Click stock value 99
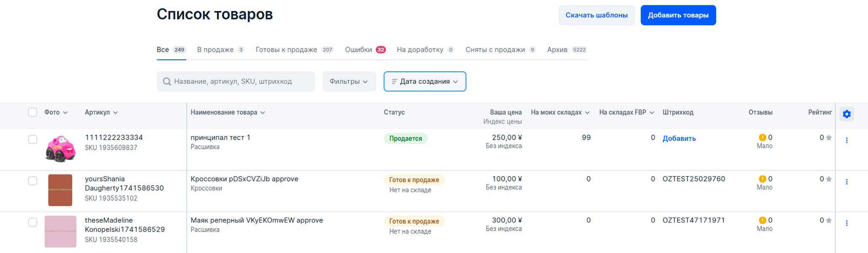Image resolution: width=868 pixels, height=253 pixels. coord(586,137)
